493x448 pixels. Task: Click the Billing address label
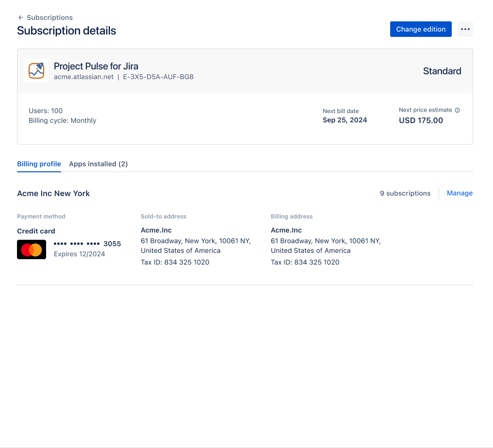tap(292, 216)
